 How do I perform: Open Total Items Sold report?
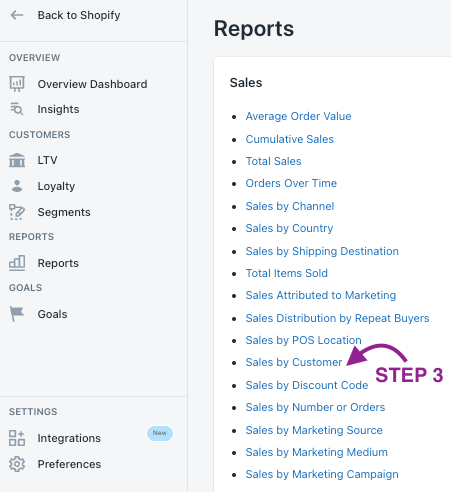click(287, 273)
